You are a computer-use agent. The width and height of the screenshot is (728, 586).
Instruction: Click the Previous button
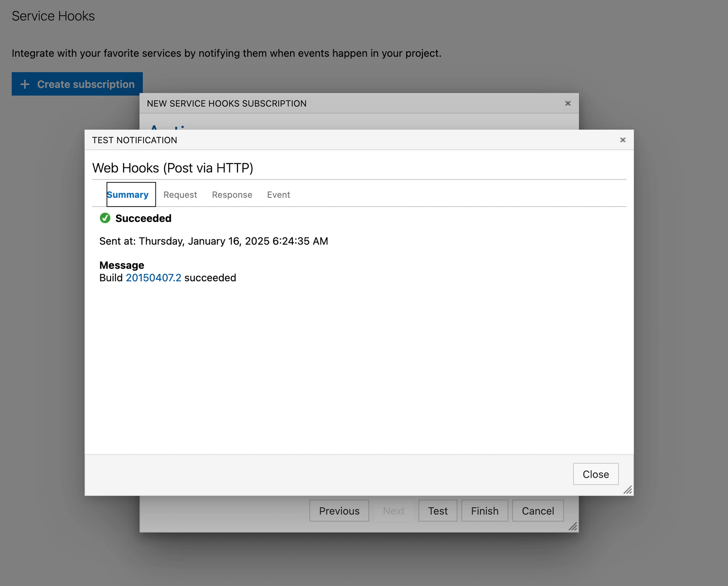[339, 511]
